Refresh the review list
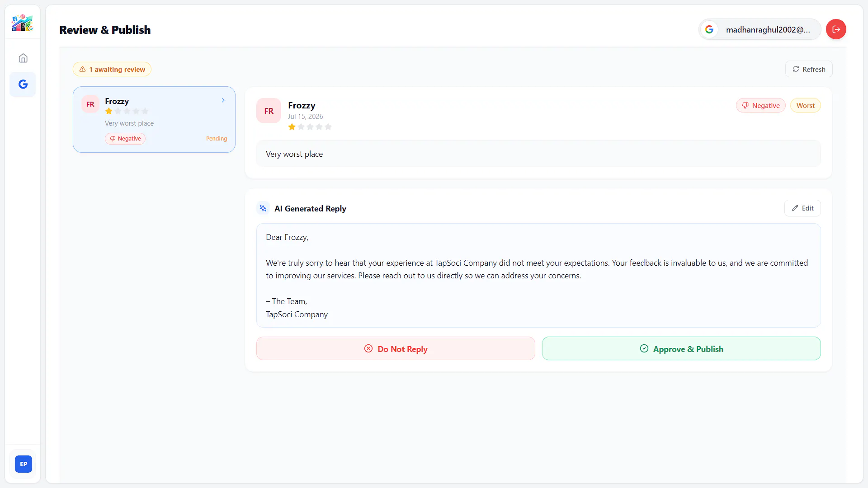The height and width of the screenshot is (488, 868). tap(809, 69)
